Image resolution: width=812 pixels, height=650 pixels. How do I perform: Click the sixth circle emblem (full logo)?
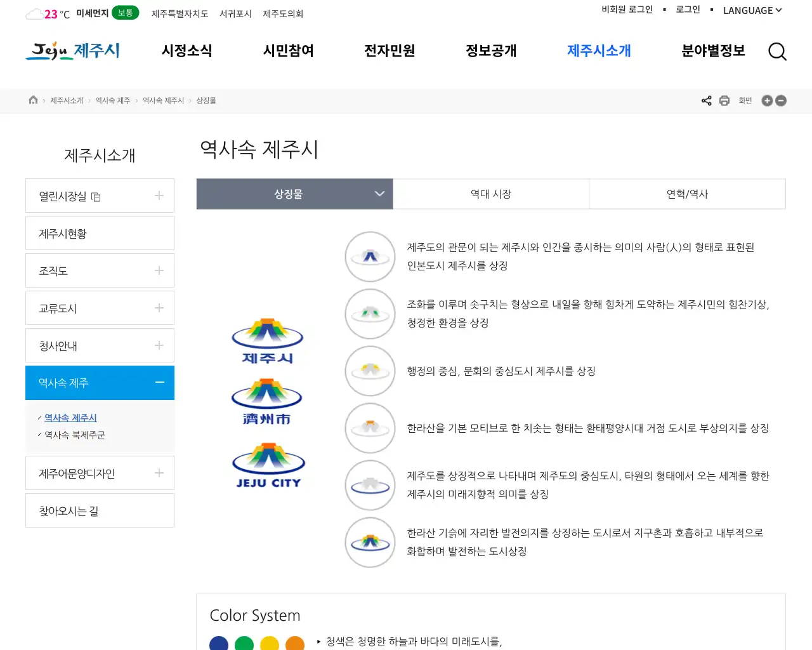370,542
